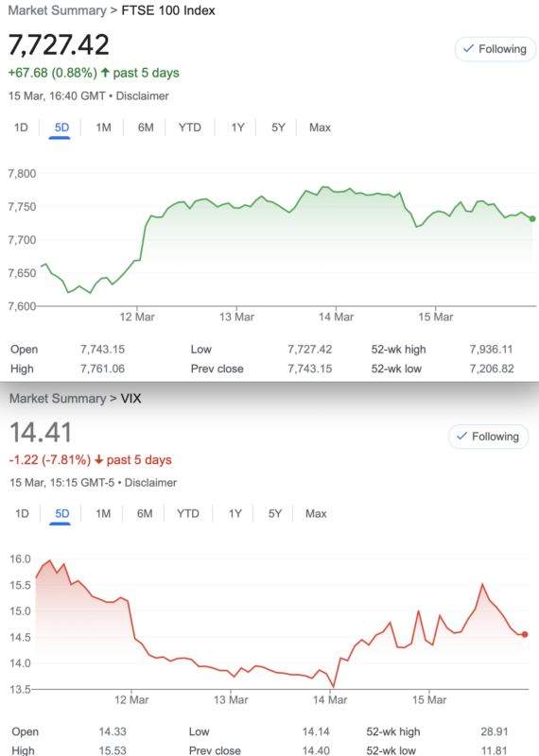Screen dimensions: 539x756
Task: Switch VIX chart to 1Y
Action: 235,514
